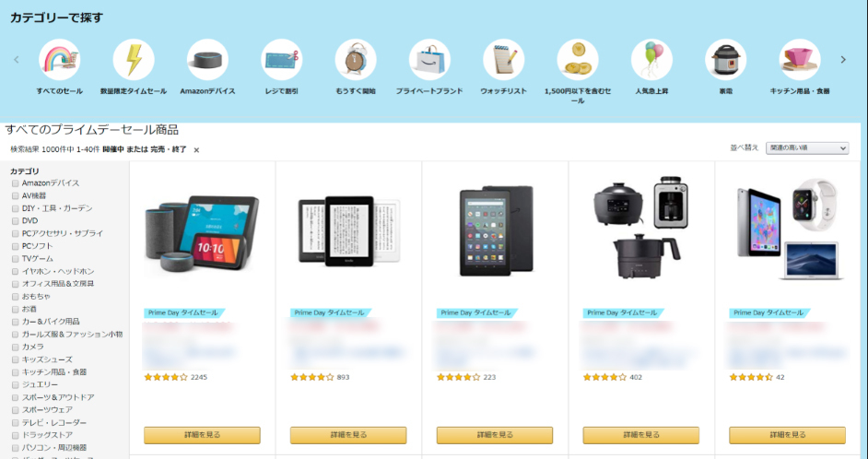Select the 人気急上昇 balloons icon
Viewport: 868px width, 459px height.
651,60
